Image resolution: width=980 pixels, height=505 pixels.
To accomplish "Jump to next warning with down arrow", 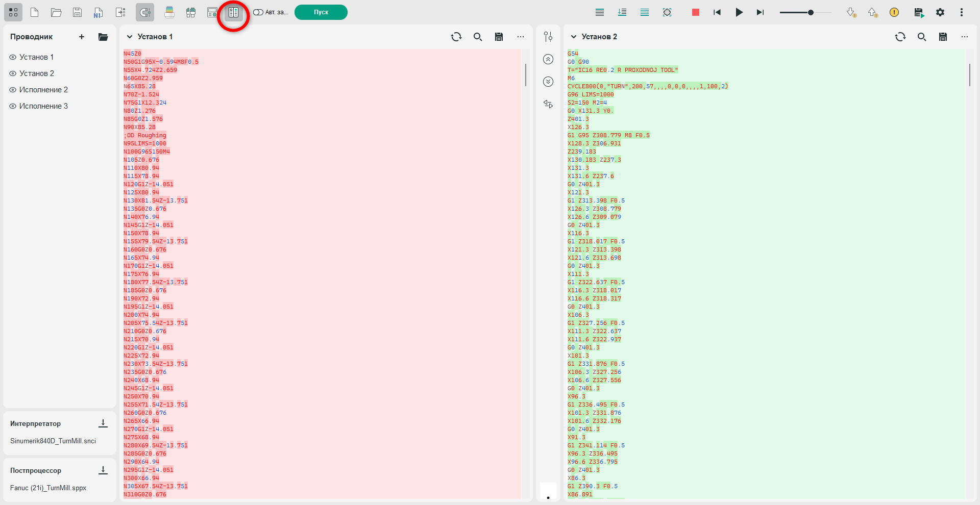I will click(851, 12).
